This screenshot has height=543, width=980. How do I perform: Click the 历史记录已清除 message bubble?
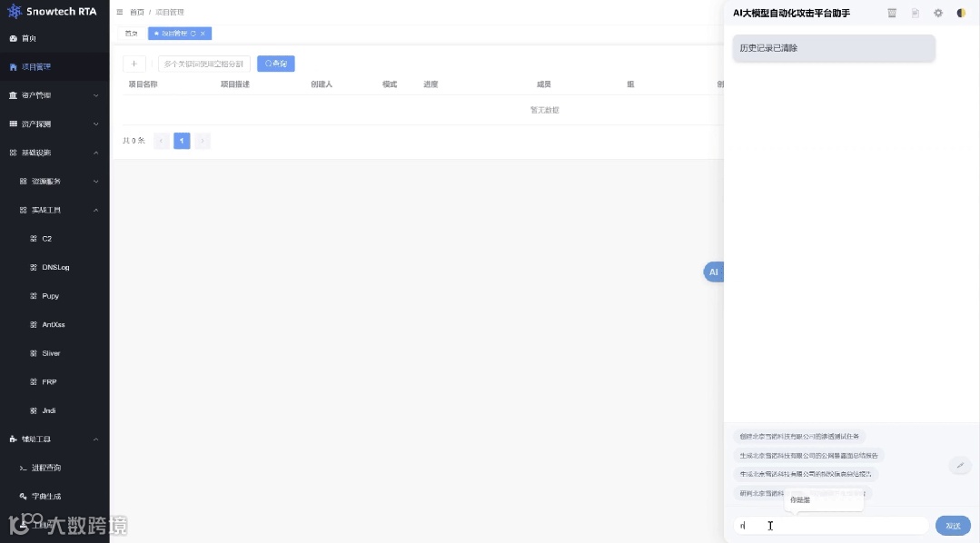(x=834, y=48)
